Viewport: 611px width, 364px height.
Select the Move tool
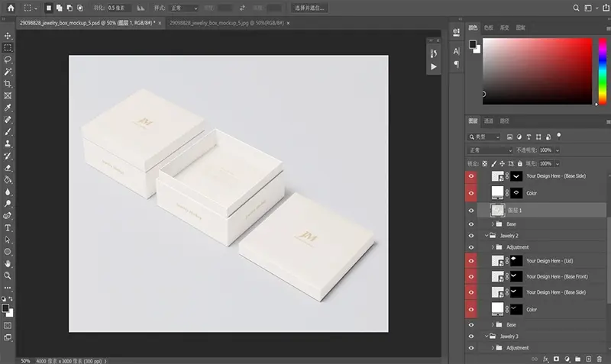8,36
